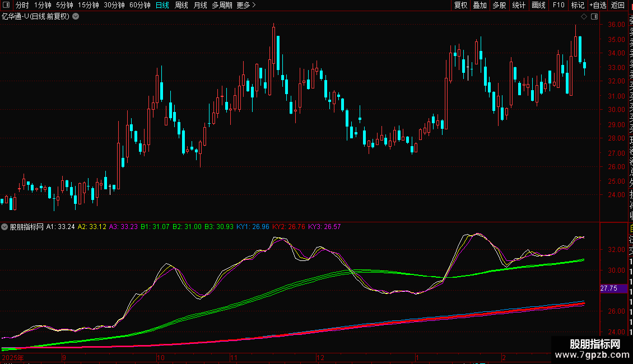Open the 统计 statistics tool
This screenshot has width=633, height=364.
point(519,5)
